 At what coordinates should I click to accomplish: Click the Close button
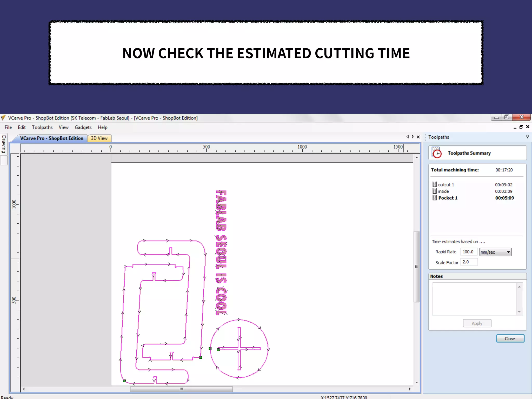[x=510, y=338]
